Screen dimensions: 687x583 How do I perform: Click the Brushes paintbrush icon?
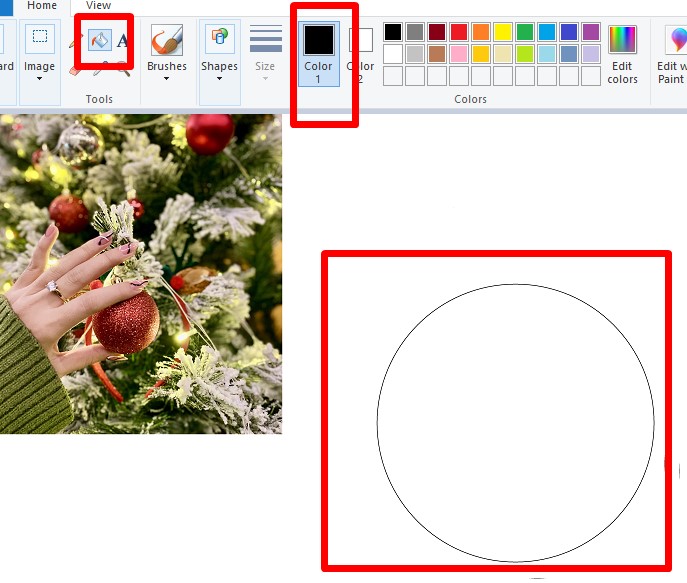(166, 40)
